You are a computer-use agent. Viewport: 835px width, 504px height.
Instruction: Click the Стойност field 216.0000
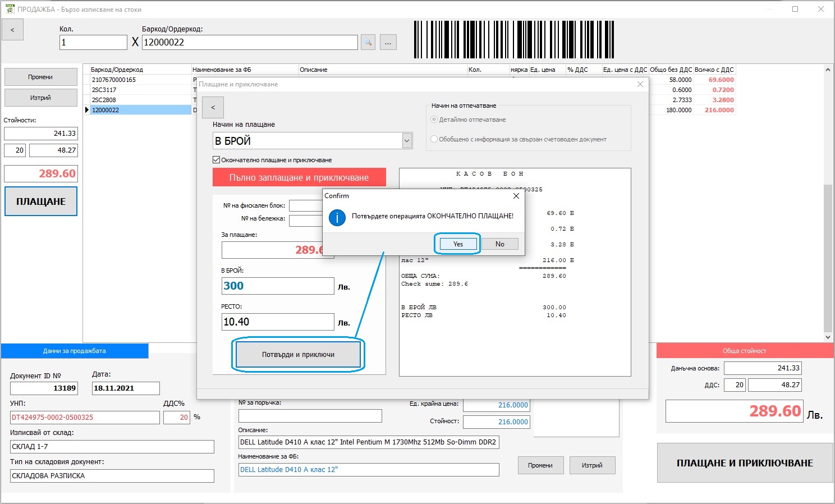[496, 421]
